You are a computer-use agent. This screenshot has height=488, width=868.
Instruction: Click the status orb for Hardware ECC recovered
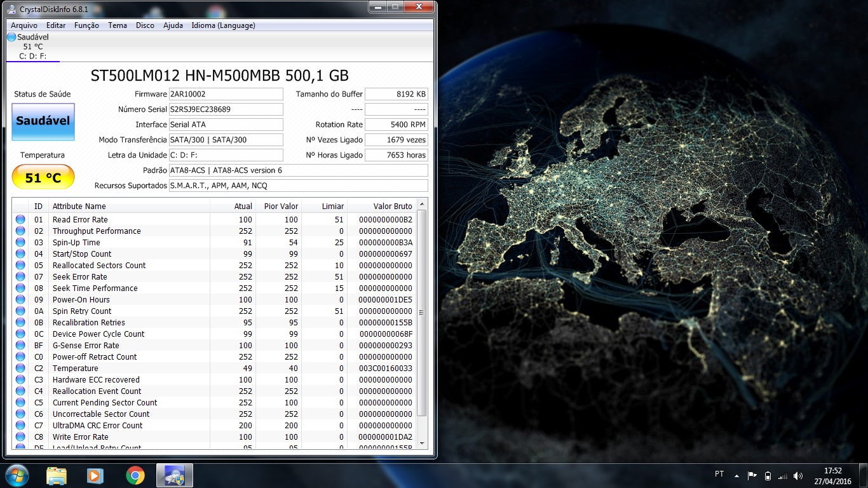click(x=20, y=379)
